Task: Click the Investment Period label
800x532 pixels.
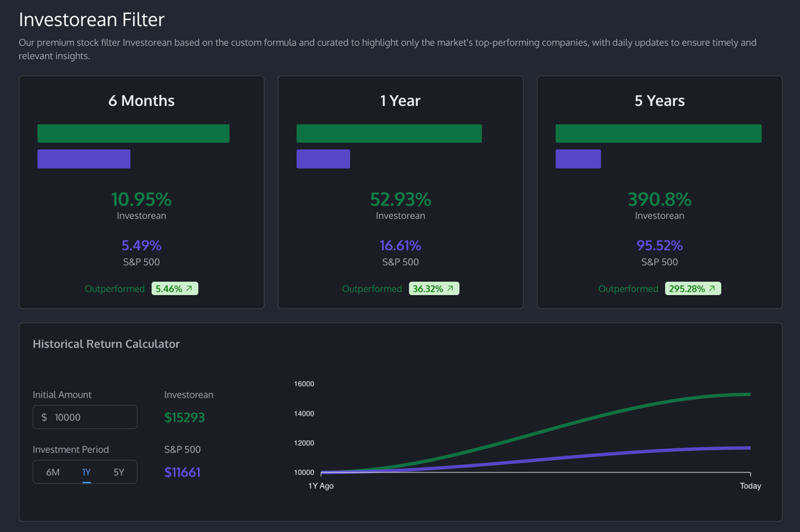Action: point(71,450)
